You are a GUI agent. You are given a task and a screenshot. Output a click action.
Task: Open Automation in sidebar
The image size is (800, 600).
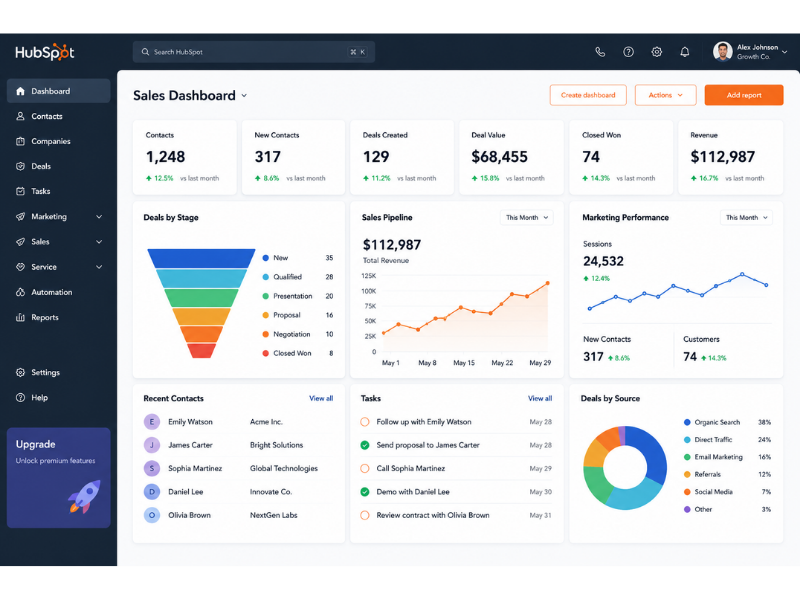59,292
